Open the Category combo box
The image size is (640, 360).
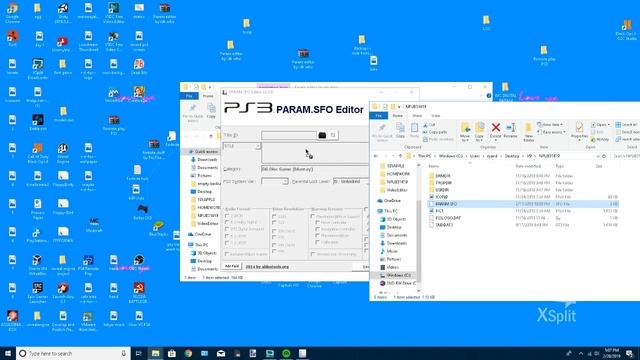315,169
